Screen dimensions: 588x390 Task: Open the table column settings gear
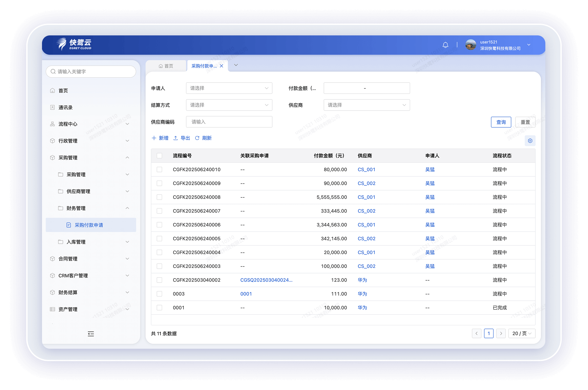click(x=530, y=141)
